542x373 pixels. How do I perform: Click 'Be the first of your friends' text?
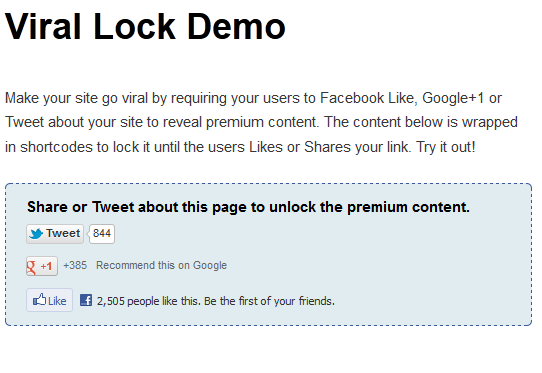pyautogui.click(x=269, y=301)
